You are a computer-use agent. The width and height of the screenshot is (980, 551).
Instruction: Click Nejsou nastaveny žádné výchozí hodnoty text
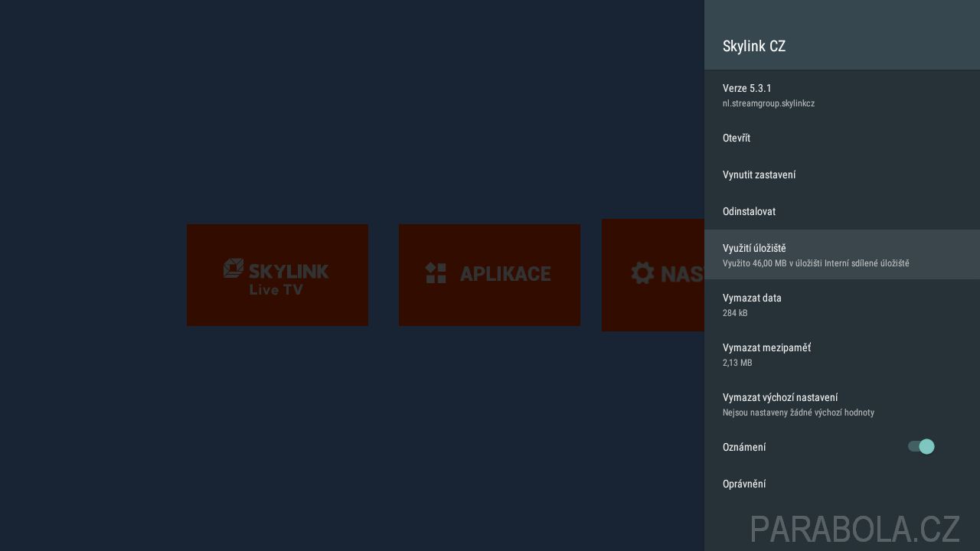(799, 412)
